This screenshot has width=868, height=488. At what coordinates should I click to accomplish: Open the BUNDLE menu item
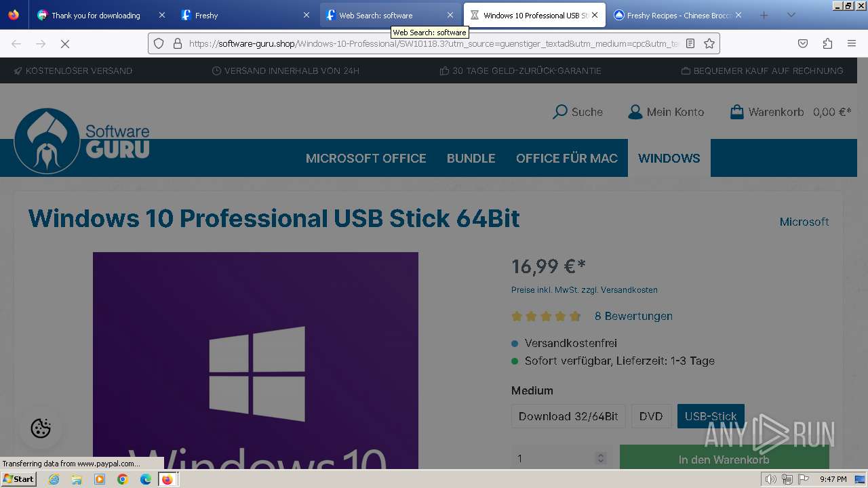point(471,158)
